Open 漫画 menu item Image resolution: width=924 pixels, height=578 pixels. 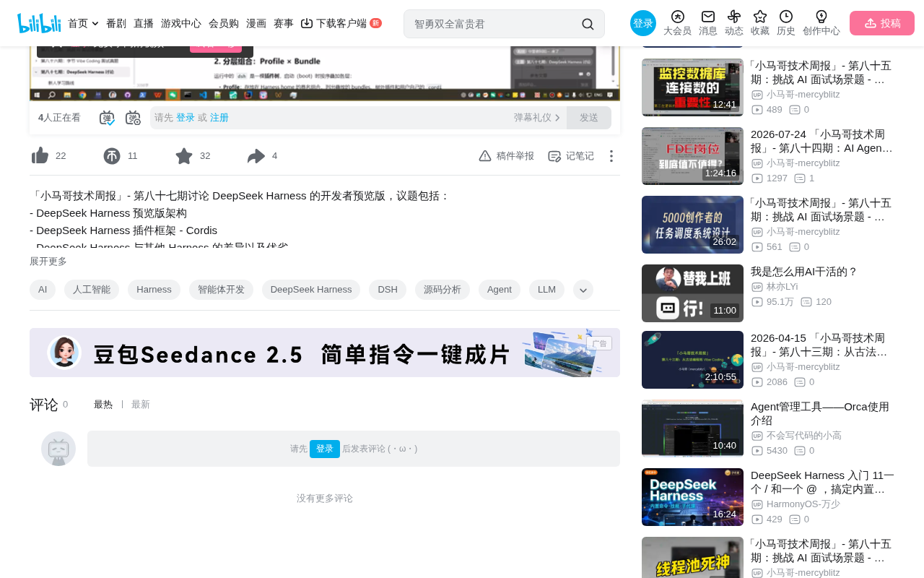[x=256, y=23]
